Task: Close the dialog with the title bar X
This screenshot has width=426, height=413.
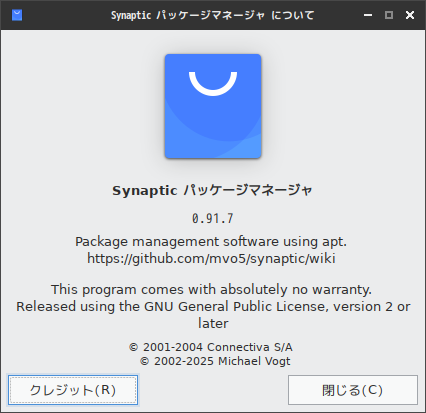Action: 410,15
